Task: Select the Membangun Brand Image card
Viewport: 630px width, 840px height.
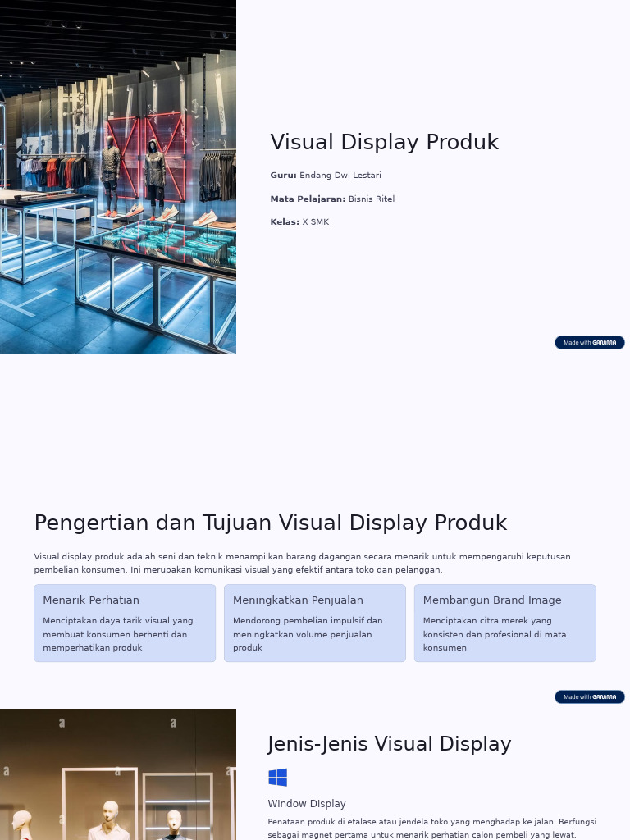Action: 505,623
